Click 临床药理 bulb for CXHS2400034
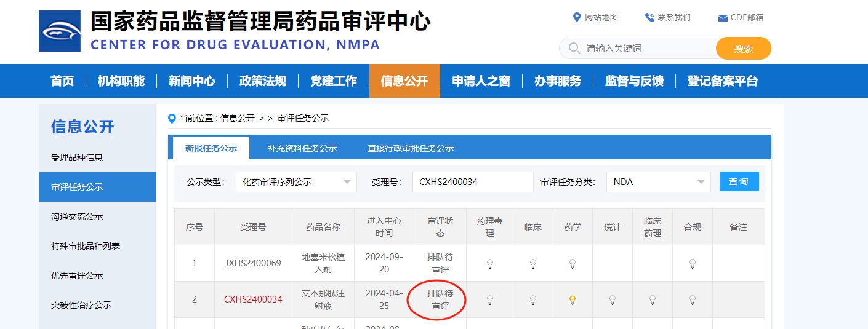The width and height of the screenshot is (868, 329). coord(653,300)
